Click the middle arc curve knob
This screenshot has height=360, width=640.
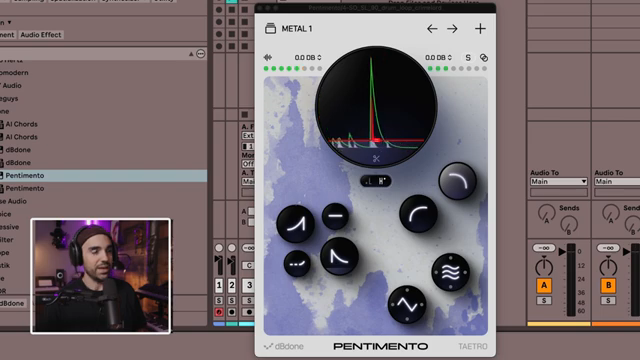click(x=418, y=214)
